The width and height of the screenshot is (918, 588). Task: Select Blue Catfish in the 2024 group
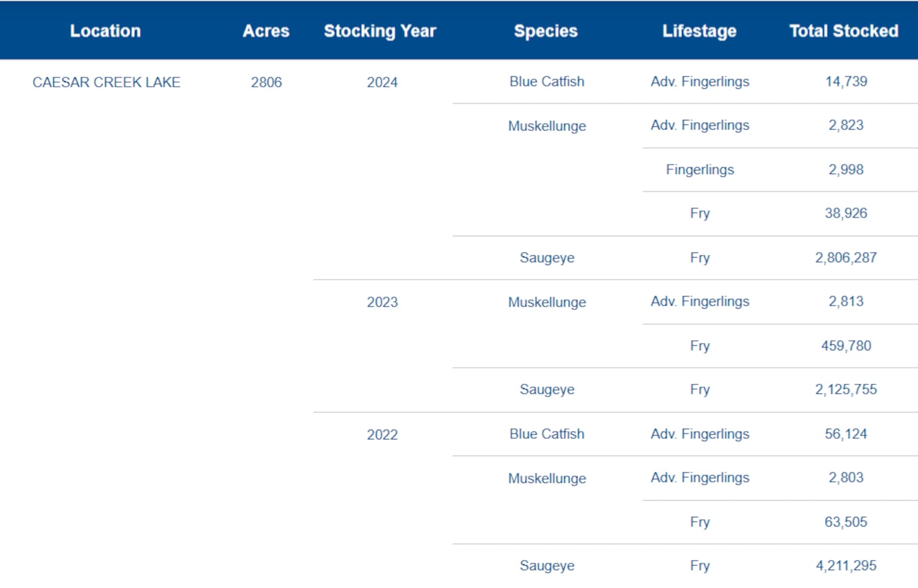[x=547, y=81]
